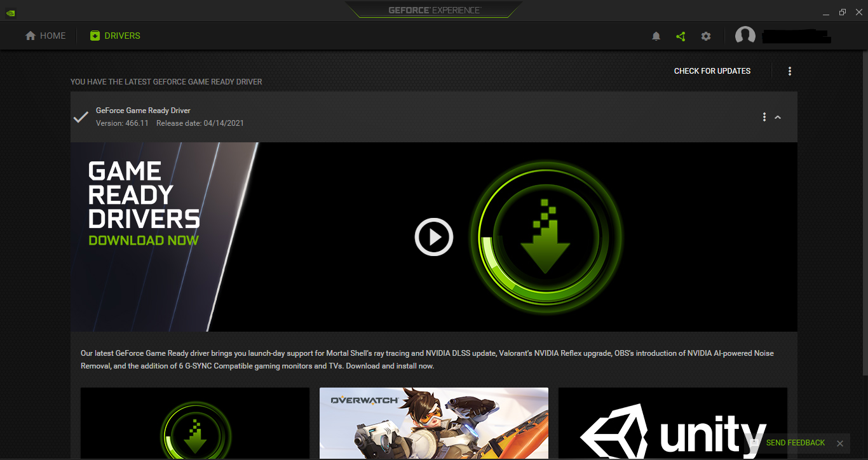Click the Release date: 04/14/2021 text

(200, 123)
